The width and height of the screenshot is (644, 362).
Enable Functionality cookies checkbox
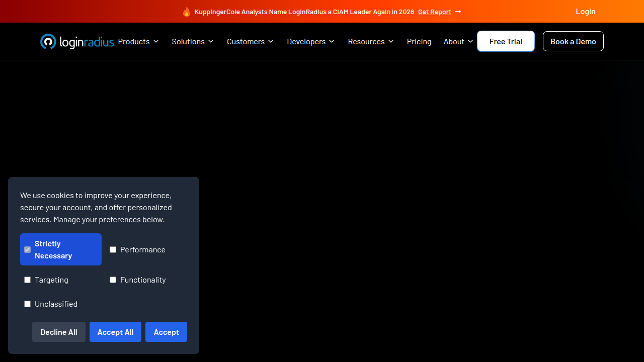(x=113, y=280)
